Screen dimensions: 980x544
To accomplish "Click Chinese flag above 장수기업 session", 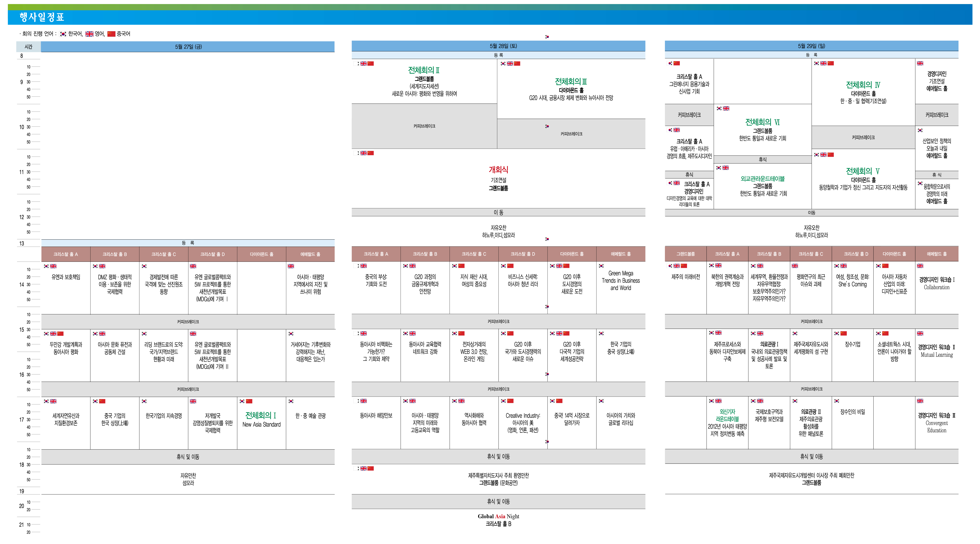I will [x=844, y=333].
